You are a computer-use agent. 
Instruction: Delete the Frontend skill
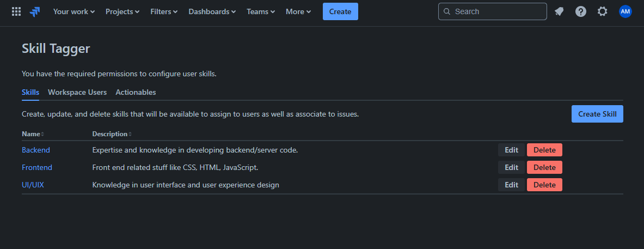[x=544, y=167]
